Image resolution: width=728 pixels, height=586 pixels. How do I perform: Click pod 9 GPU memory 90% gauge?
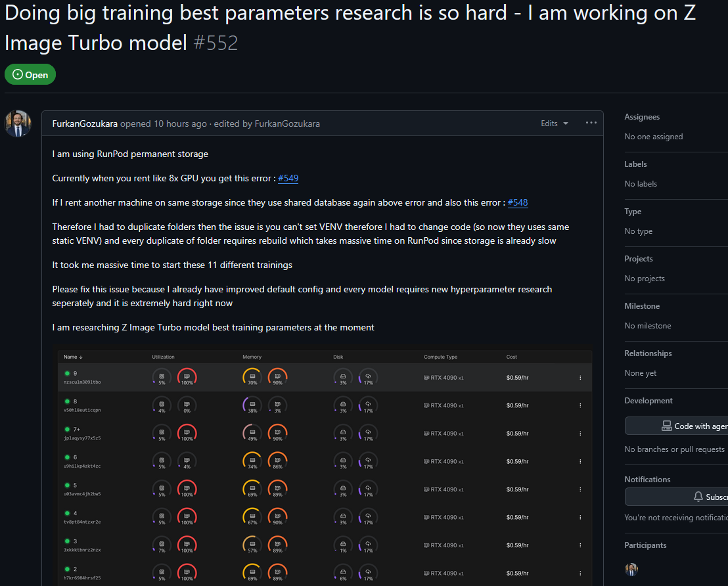[x=278, y=377]
